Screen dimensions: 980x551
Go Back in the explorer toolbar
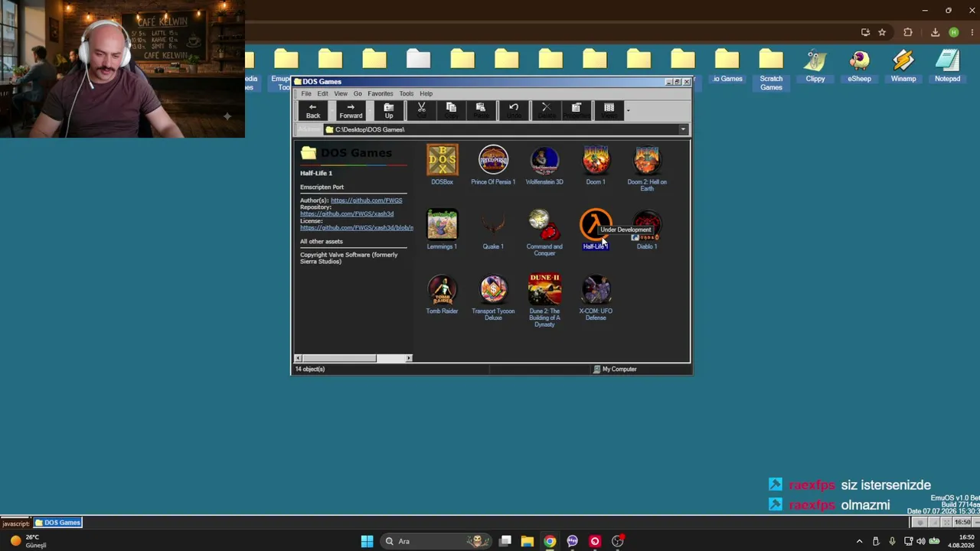tap(313, 111)
